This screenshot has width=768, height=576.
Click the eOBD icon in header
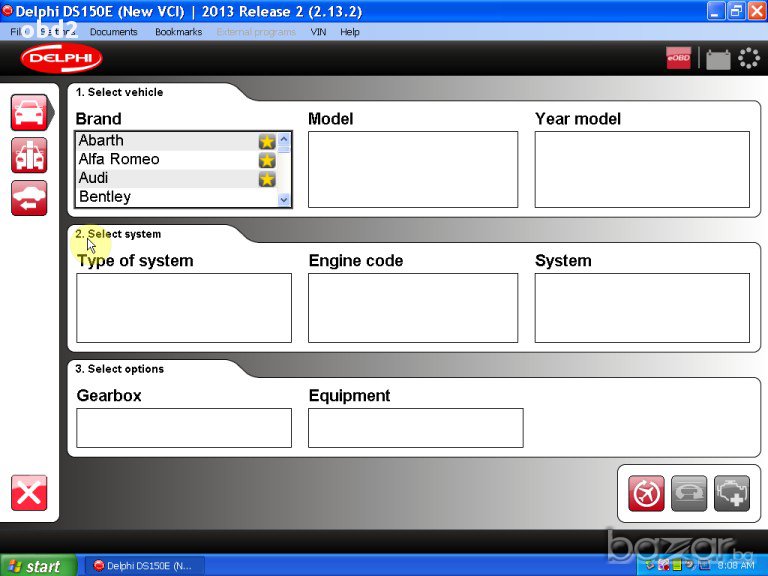(x=678, y=59)
